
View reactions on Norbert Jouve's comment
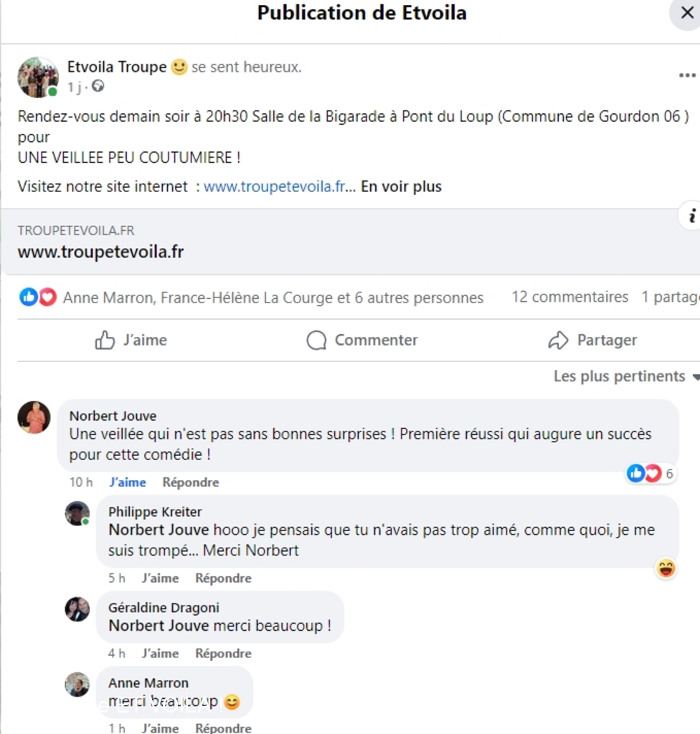(x=651, y=474)
